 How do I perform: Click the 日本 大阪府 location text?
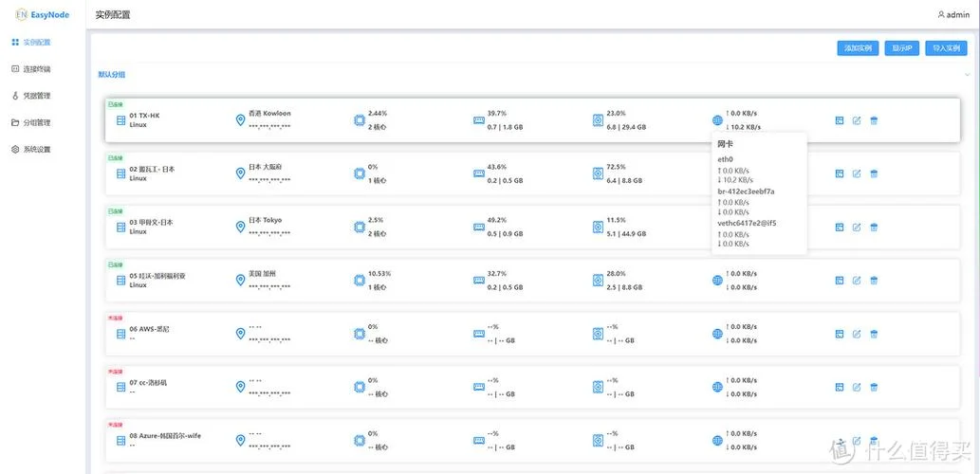pyautogui.click(x=265, y=167)
